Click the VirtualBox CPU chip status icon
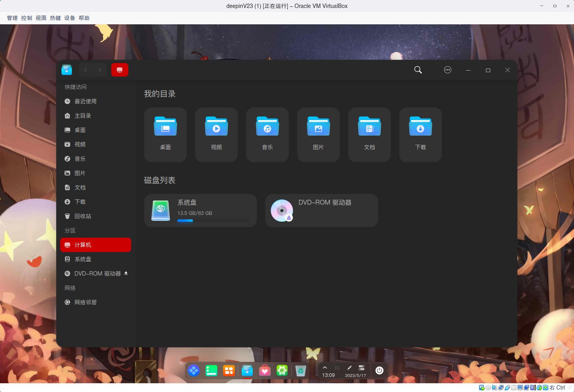Viewport: 574px width, 392px height. point(533,388)
